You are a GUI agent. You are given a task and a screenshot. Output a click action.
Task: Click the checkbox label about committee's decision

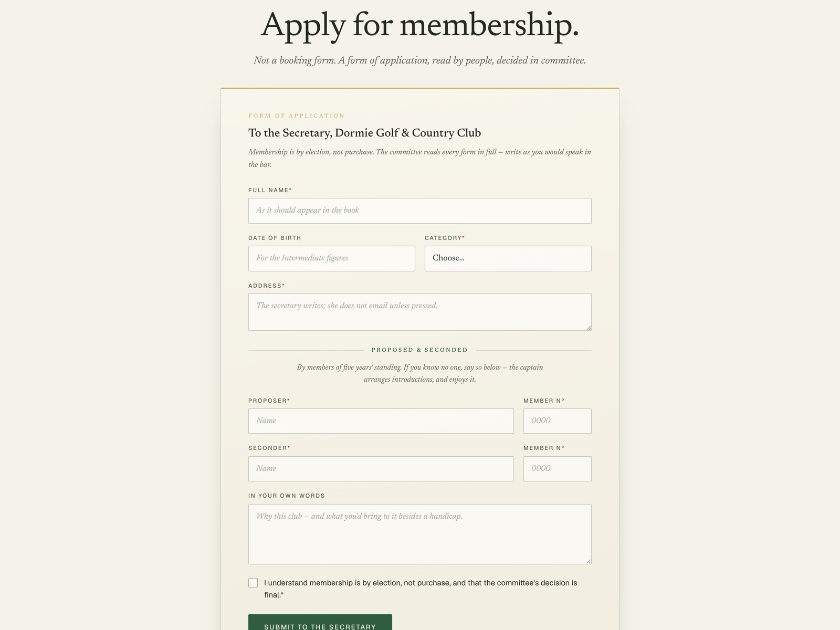(x=421, y=589)
